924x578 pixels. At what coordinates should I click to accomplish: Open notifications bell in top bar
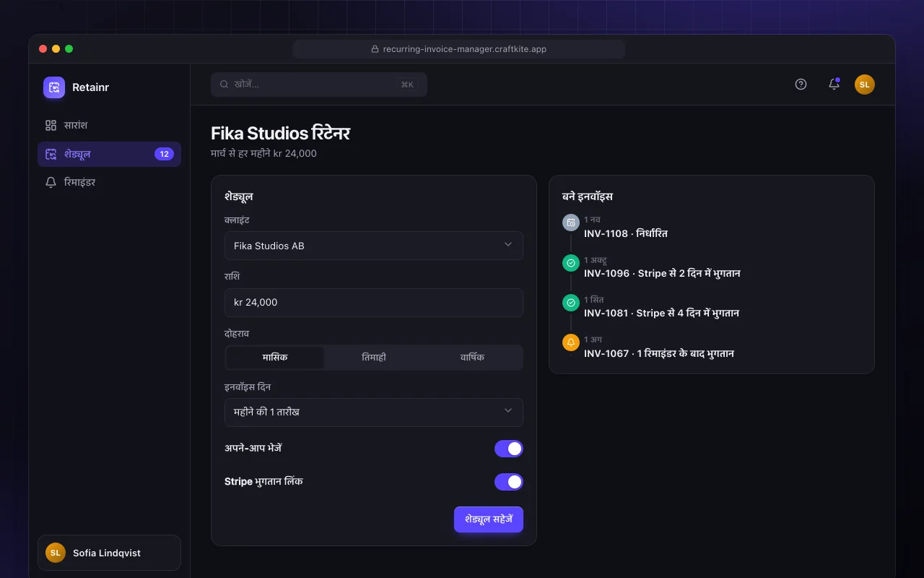point(834,84)
